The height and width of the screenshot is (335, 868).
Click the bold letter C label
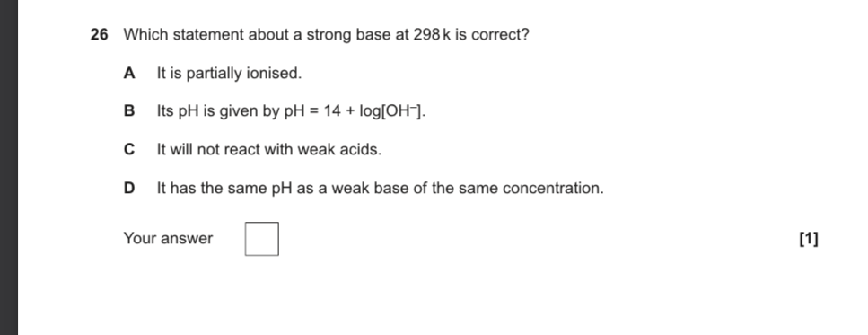click(x=129, y=149)
